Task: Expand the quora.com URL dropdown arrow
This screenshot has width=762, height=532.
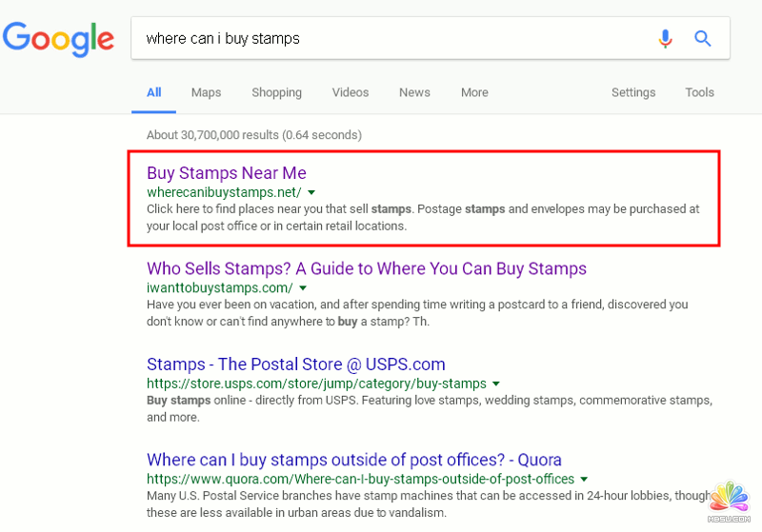Action: tap(584, 479)
